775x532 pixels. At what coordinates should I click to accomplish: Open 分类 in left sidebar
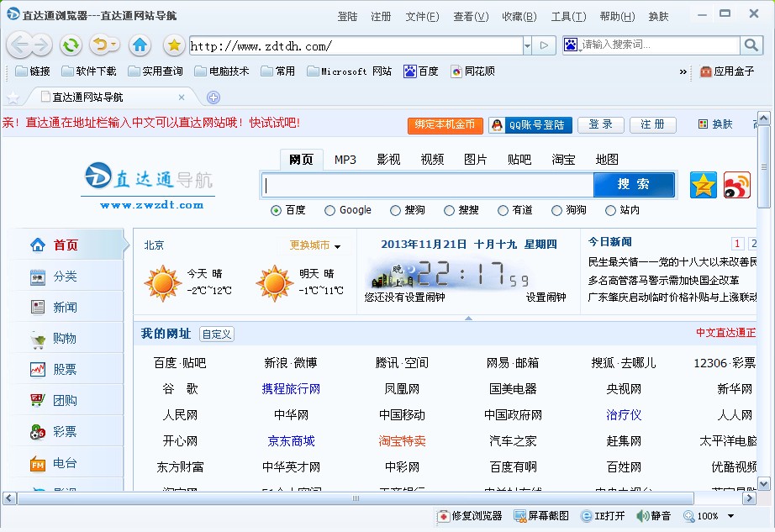(65, 277)
